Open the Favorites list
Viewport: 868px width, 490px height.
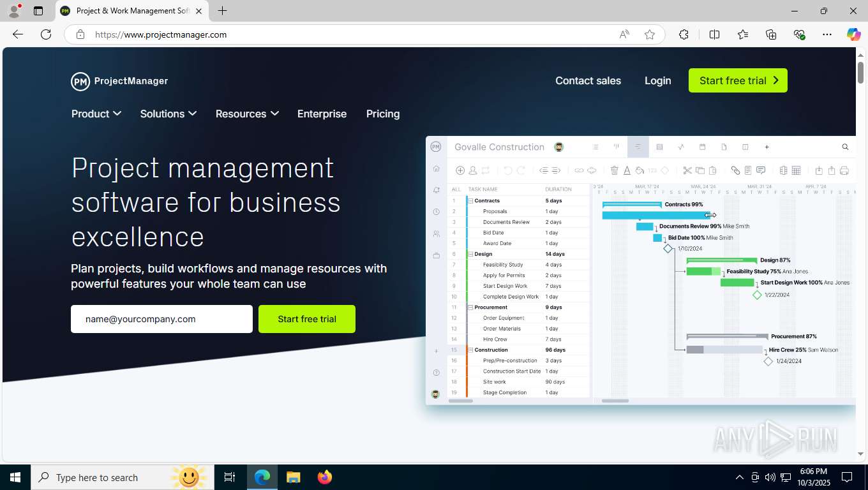743,34
